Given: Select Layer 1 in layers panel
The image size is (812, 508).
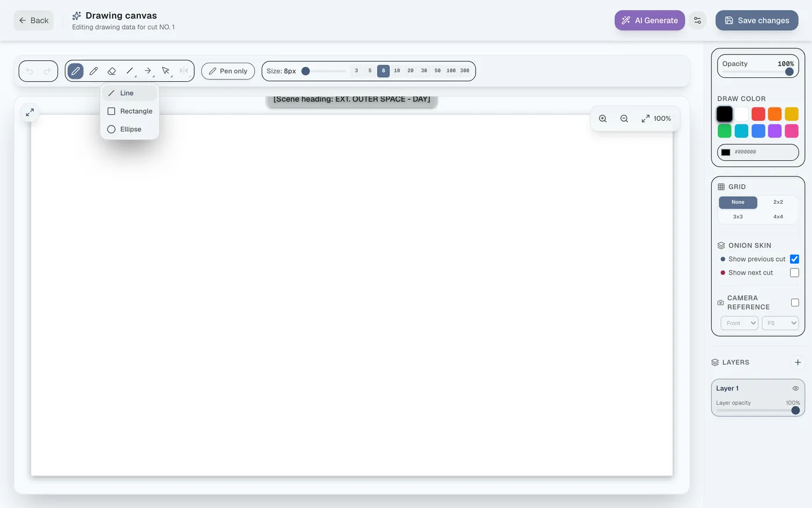Looking at the screenshot, I should coord(758,398).
